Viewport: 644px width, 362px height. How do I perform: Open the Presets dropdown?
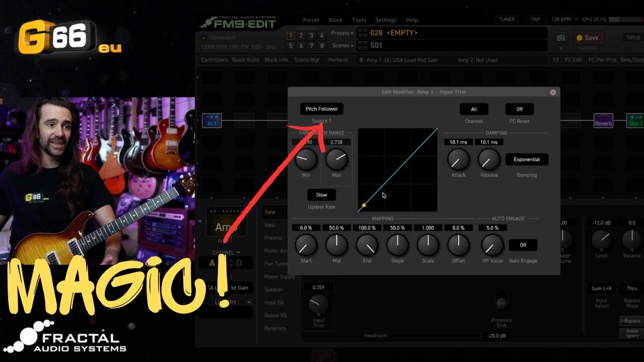342,33
